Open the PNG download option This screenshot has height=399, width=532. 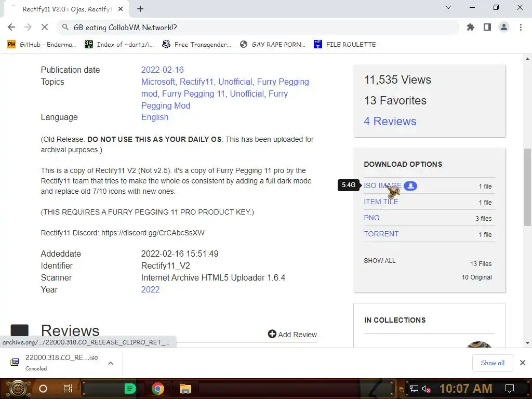coord(371,218)
